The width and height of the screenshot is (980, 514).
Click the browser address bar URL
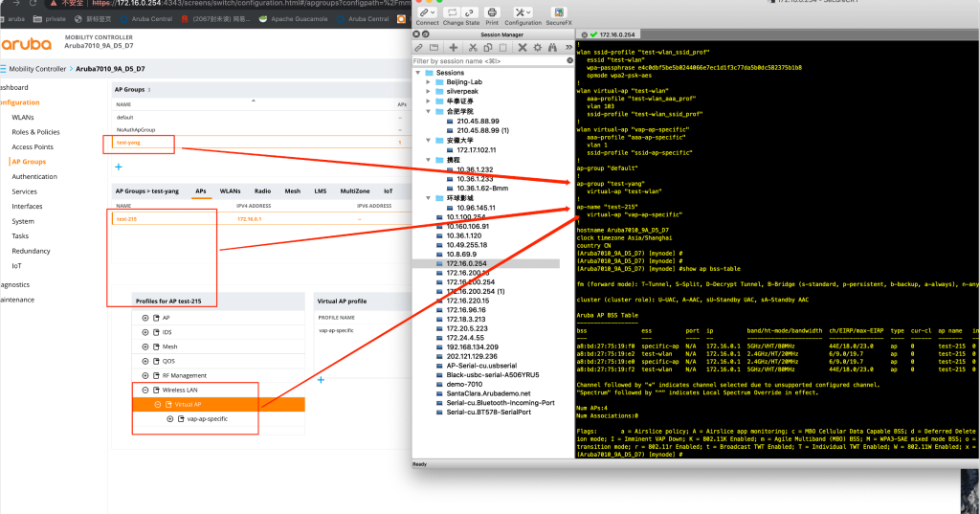tap(250, 3)
